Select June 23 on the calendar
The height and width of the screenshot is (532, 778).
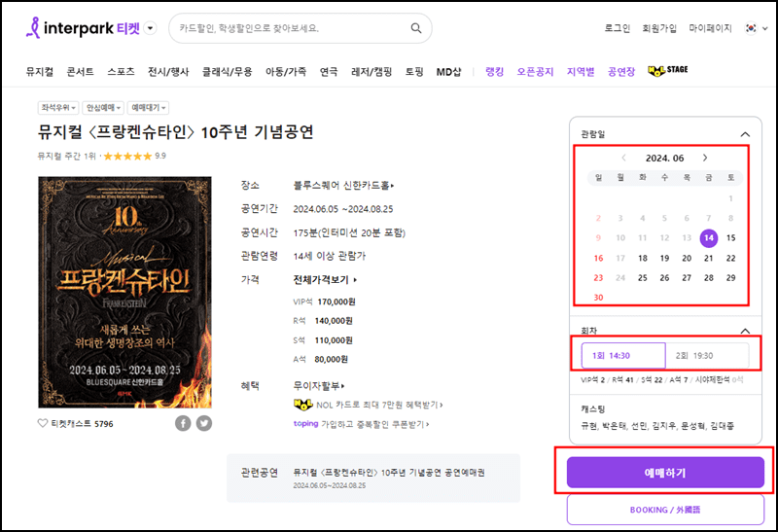click(598, 278)
